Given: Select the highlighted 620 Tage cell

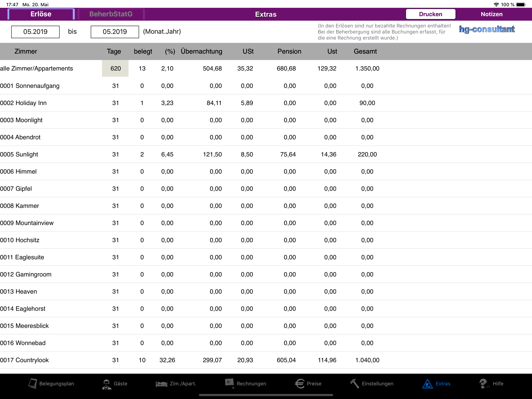Looking at the screenshot, I should coord(115,68).
